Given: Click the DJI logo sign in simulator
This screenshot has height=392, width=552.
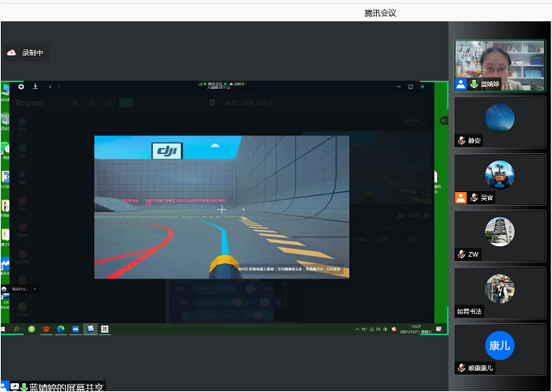Looking at the screenshot, I should [x=167, y=151].
